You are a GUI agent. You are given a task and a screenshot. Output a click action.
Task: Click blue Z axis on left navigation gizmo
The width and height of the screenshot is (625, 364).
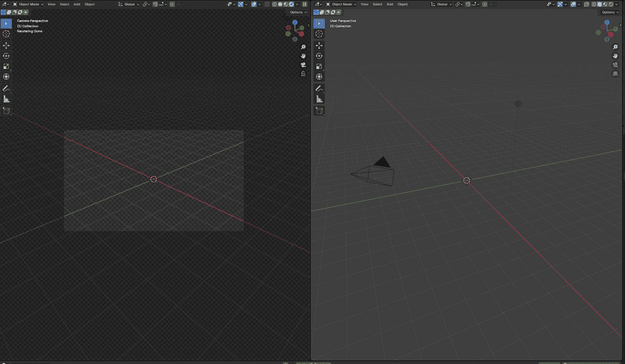pos(295,23)
